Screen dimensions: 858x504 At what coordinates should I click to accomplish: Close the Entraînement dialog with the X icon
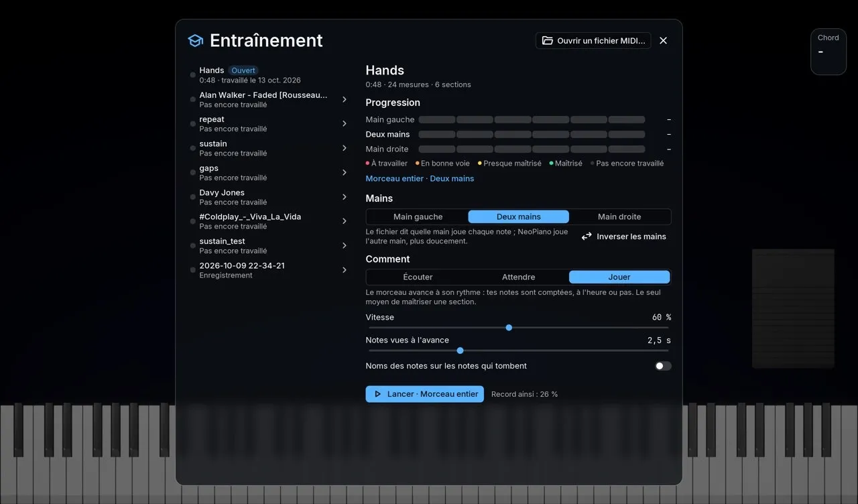[x=663, y=41]
